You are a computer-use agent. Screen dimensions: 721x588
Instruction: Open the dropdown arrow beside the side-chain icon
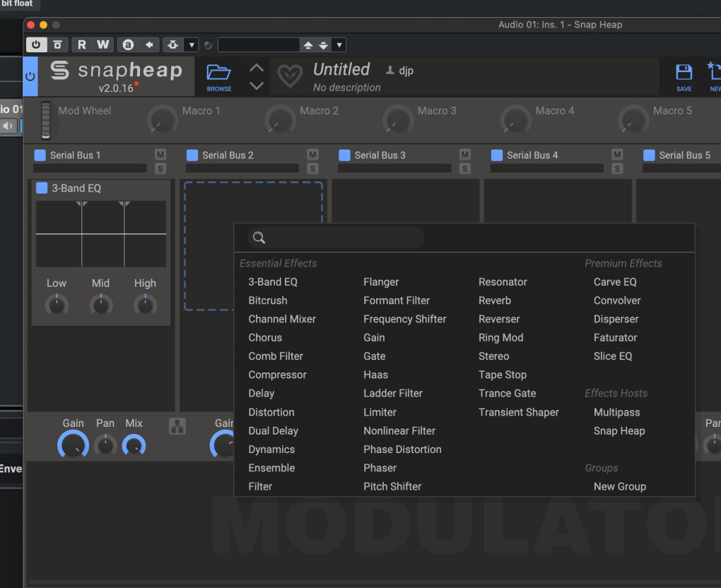tap(192, 45)
